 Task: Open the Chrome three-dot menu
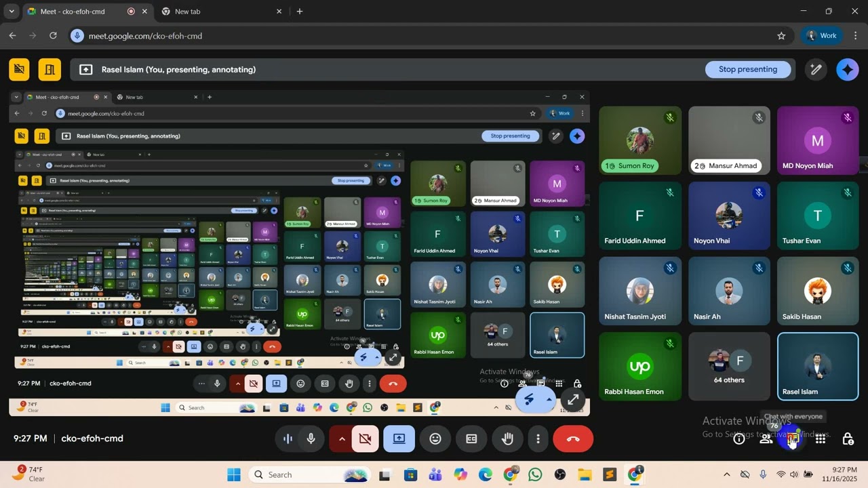(x=855, y=36)
